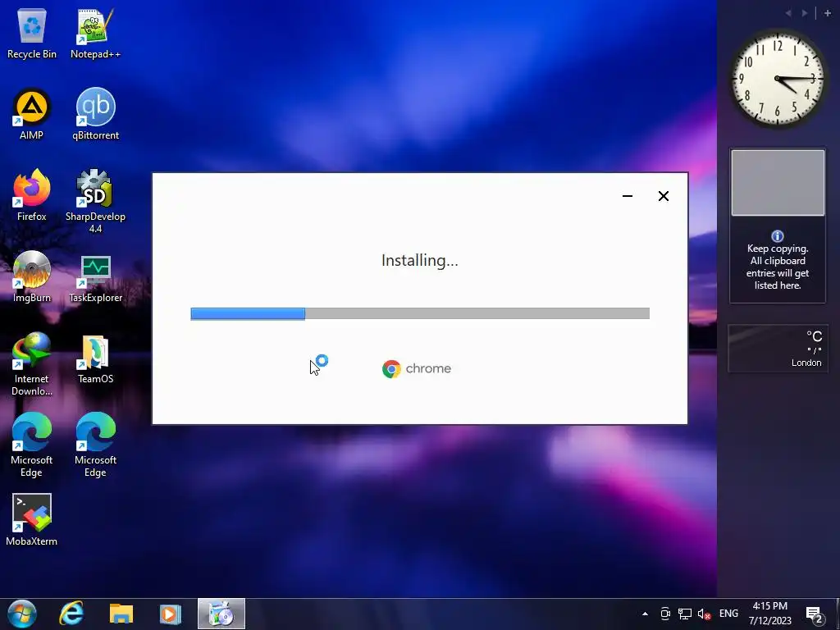Minimize the Chrome installer window
Image resolution: width=840 pixels, height=630 pixels.
[628, 196]
